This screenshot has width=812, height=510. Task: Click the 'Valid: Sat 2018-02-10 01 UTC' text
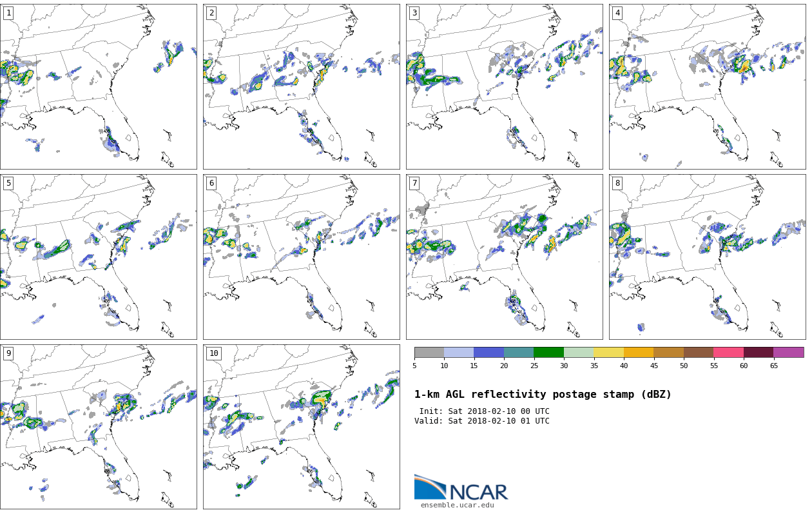(x=482, y=421)
